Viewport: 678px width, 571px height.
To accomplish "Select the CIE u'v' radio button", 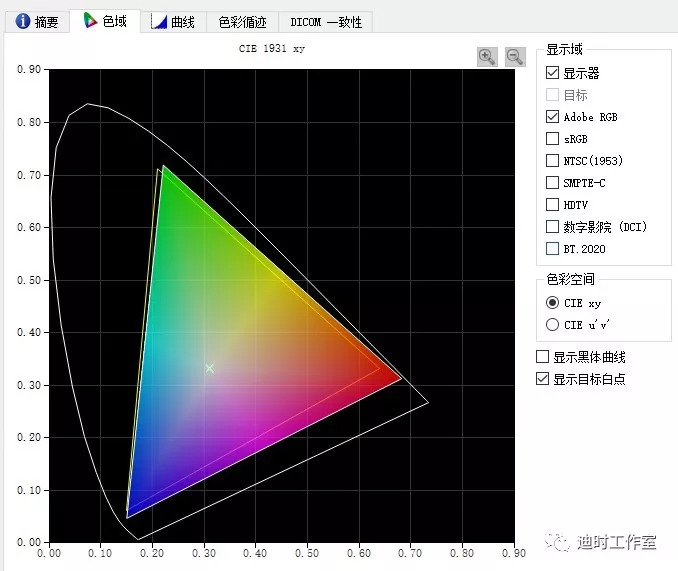I will pos(552,325).
